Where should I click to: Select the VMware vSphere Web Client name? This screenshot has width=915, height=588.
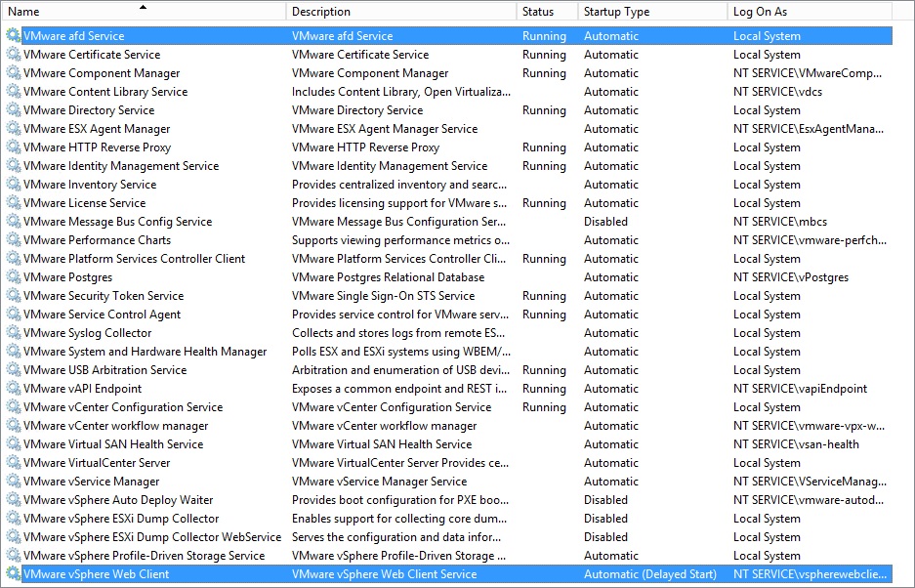(x=97, y=574)
